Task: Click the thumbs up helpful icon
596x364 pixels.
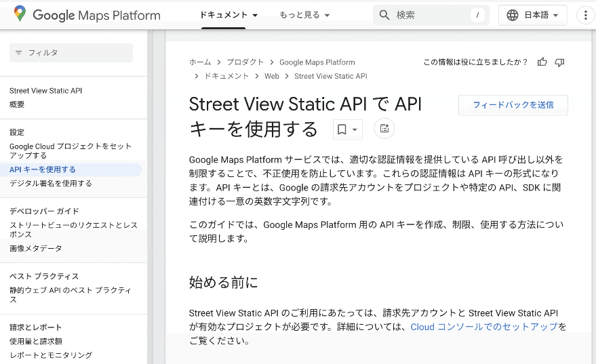Action: [542, 62]
